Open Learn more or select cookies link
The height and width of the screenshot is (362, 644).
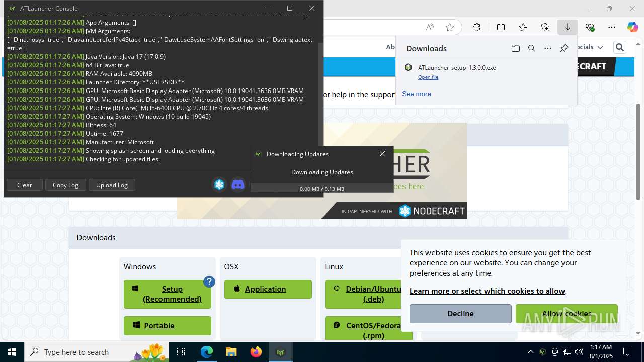(x=487, y=291)
